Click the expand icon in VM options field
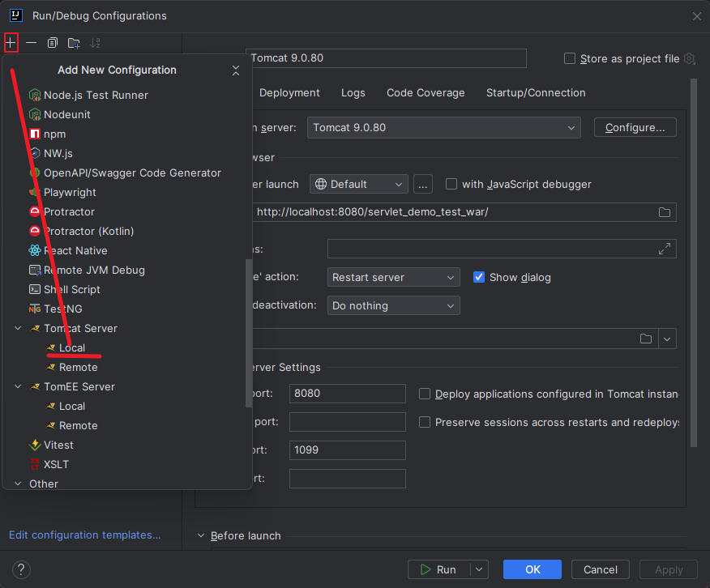 point(665,249)
